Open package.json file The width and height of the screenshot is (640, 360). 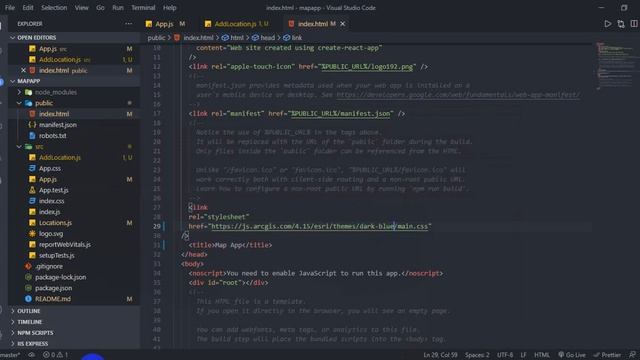[53, 288]
